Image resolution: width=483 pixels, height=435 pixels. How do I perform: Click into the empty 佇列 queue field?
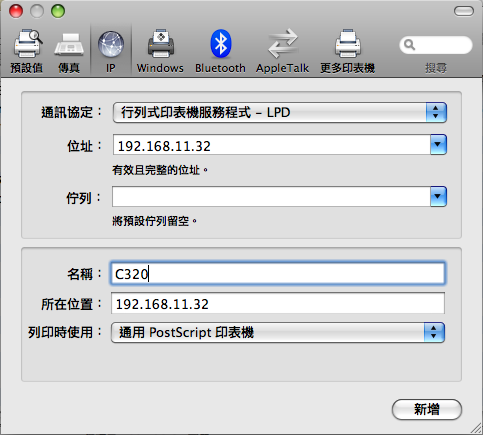click(271, 197)
